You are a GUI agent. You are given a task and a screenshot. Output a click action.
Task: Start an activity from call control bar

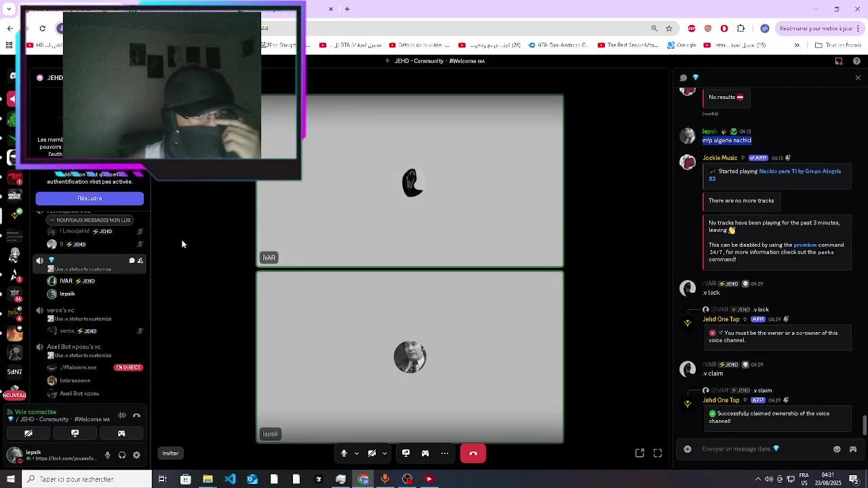click(425, 453)
